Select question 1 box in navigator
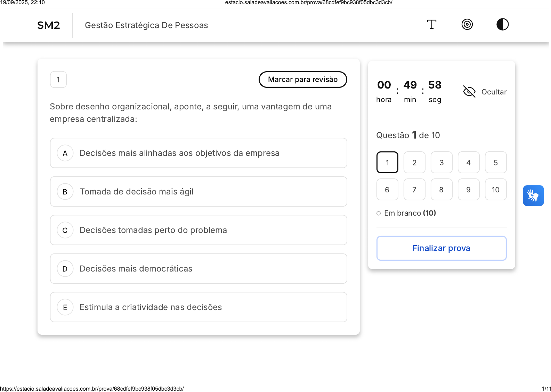This screenshot has height=392, width=551. [387, 162]
